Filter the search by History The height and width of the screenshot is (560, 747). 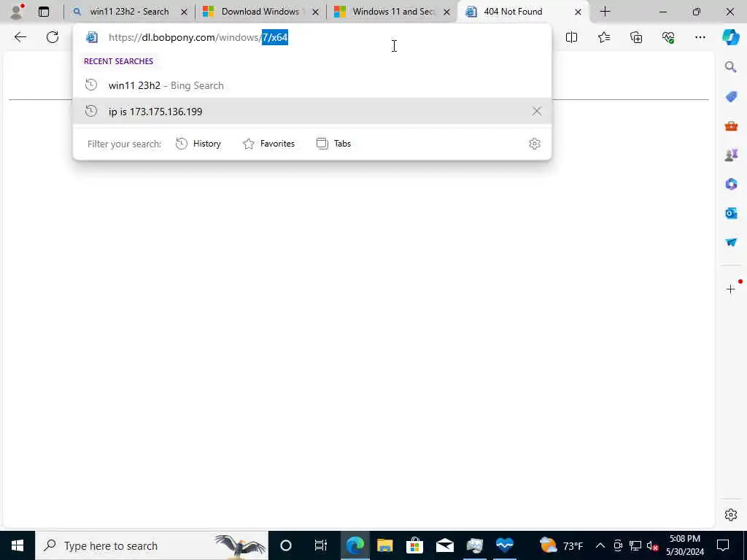(198, 144)
